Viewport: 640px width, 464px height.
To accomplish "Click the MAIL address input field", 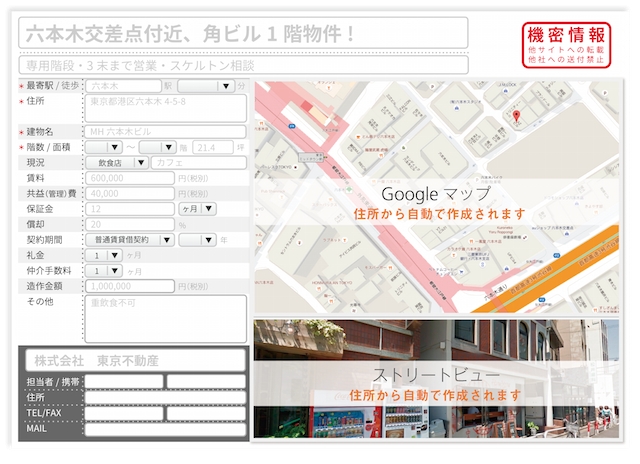I will pos(165,430).
